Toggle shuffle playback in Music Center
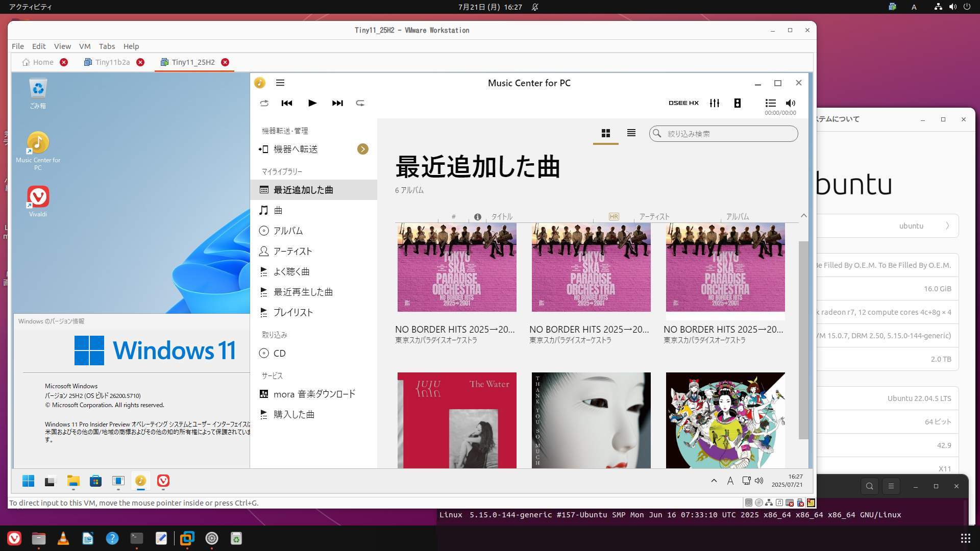This screenshot has width=980, height=551. coord(264,103)
